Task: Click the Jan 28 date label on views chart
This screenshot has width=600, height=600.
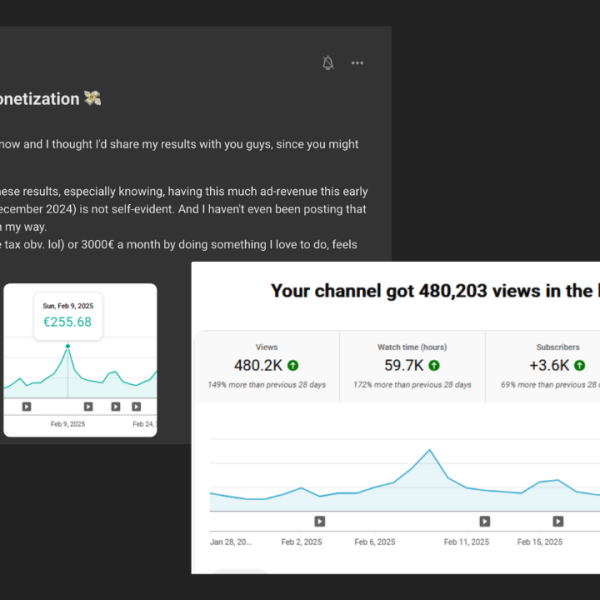Action: [231, 541]
